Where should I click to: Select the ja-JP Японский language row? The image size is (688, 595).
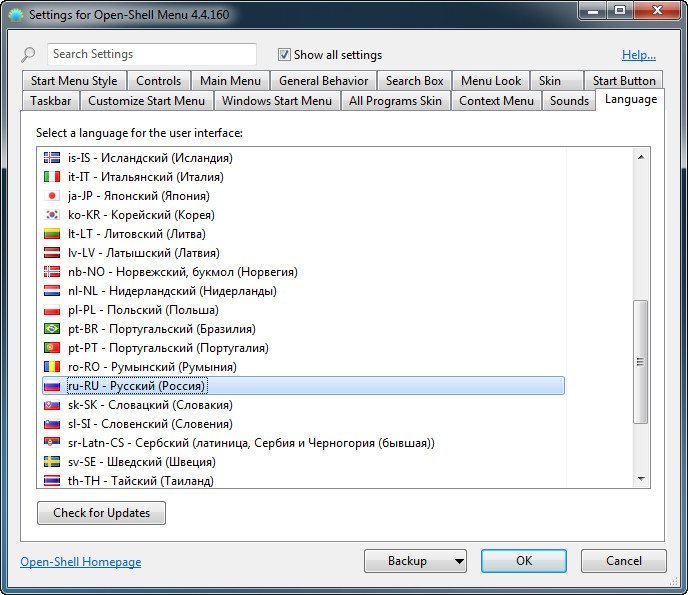click(304, 196)
